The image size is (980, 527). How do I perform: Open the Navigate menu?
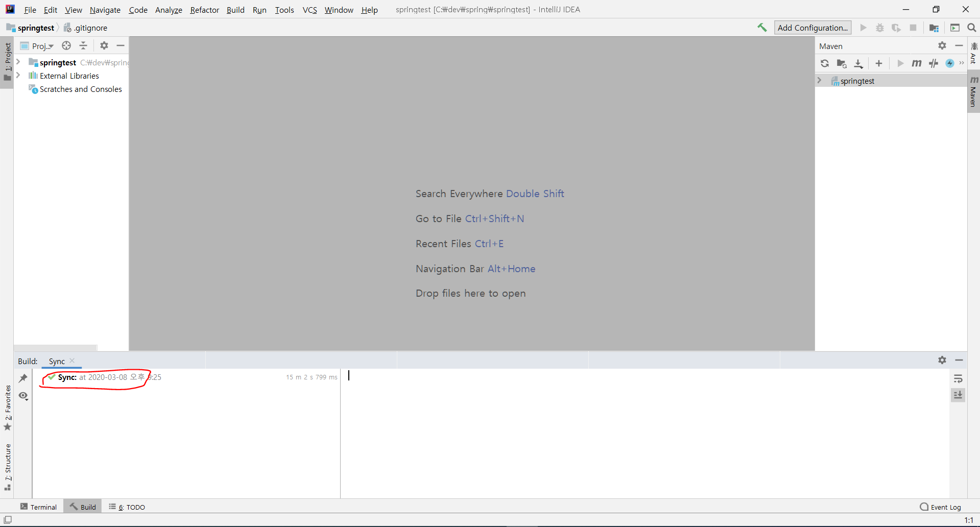pyautogui.click(x=105, y=10)
